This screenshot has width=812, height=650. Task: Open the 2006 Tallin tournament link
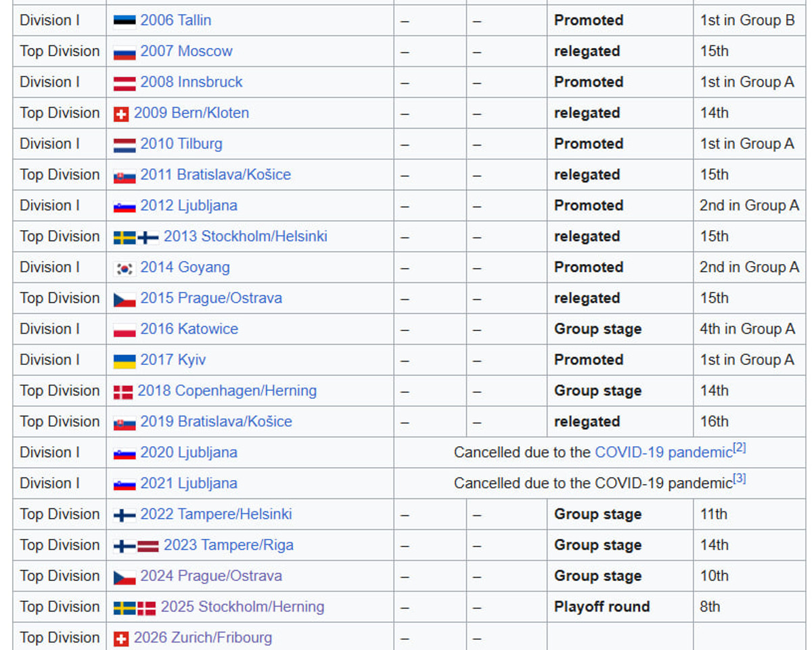point(176,20)
